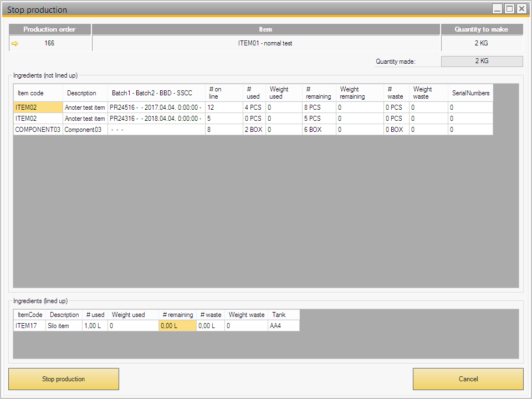This screenshot has width=532, height=399.
Task: Select the COMPONENT03 item code cell
Action: click(x=38, y=130)
